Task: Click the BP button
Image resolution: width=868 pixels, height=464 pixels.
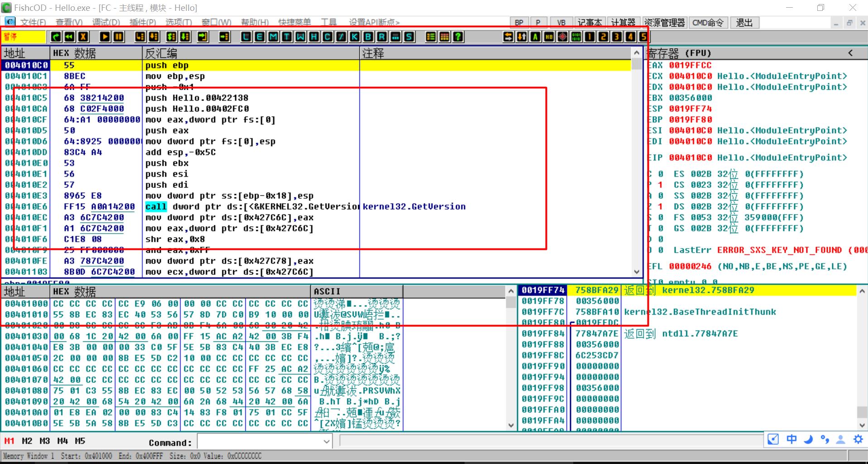Action: [519, 23]
